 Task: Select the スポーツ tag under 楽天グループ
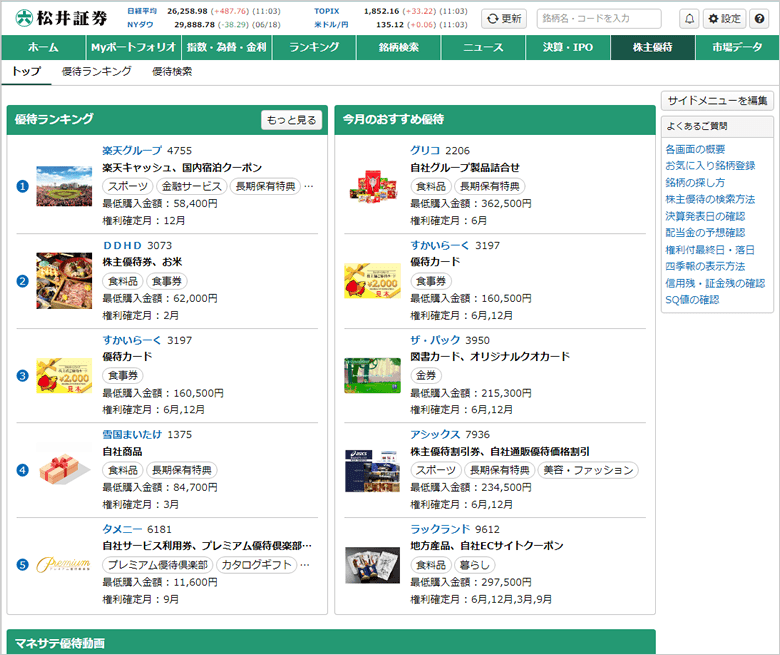pos(128,186)
